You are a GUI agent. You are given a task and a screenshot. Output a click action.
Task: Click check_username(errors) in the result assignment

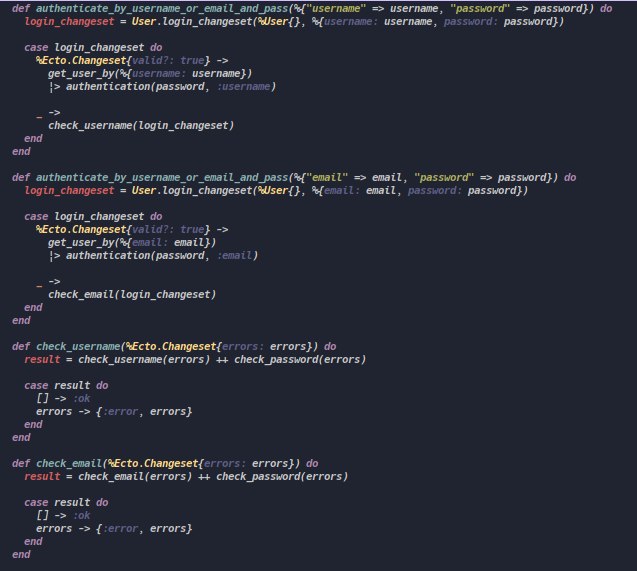(x=144, y=359)
